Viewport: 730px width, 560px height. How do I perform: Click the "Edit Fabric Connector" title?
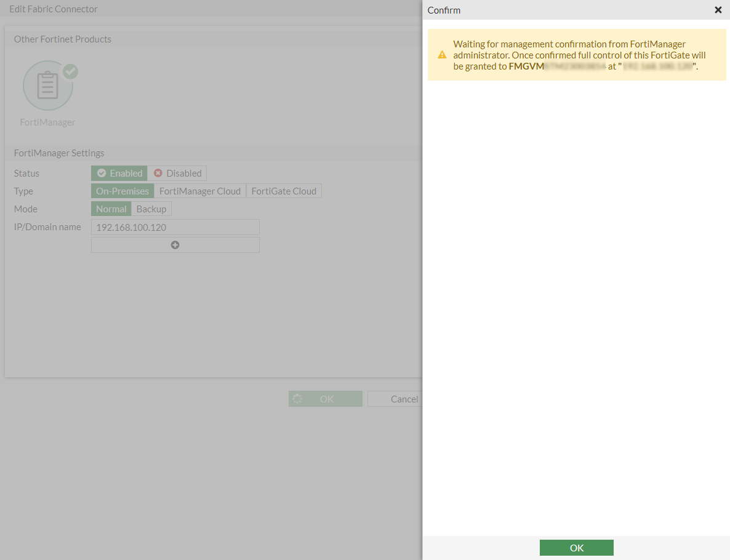point(54,9)
